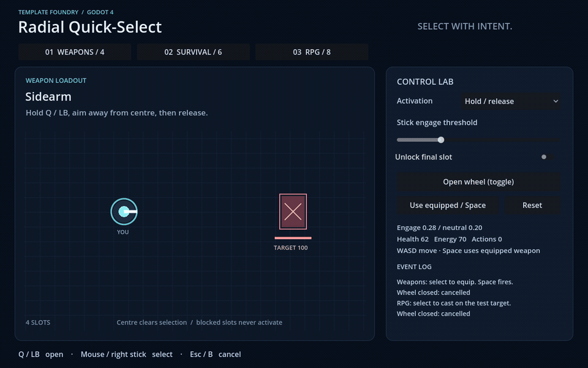Click the Energy 70 status value

tap(450, 239)
